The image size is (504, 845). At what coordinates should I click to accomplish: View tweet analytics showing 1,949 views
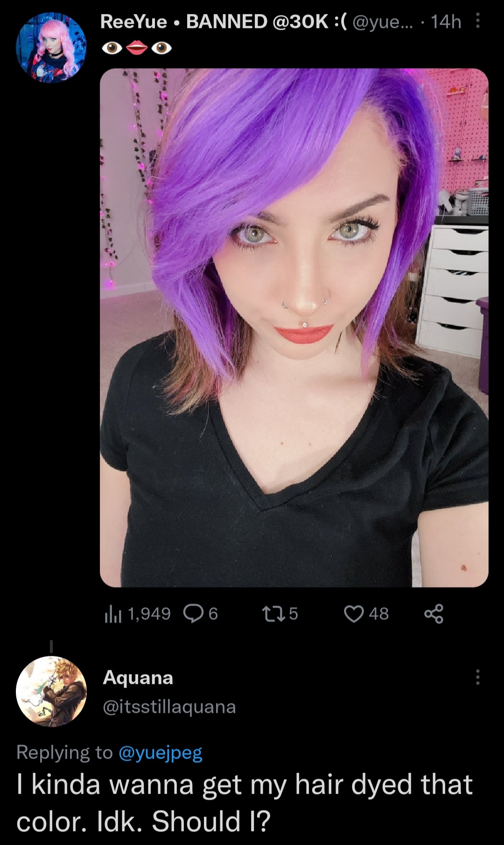(137, 614)
